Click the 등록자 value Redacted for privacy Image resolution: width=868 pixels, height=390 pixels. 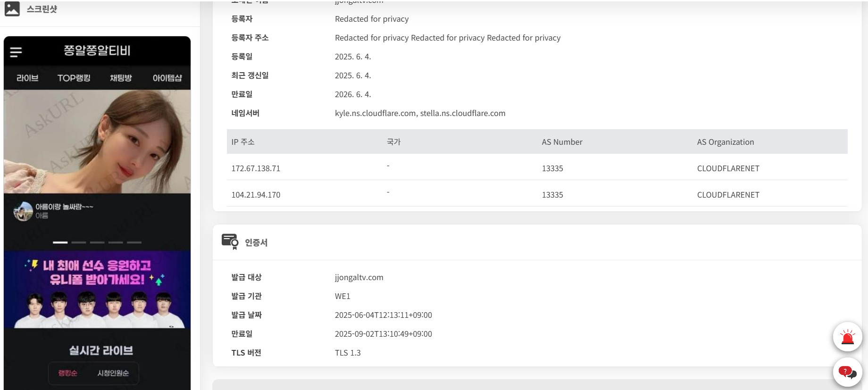(372, 19)
